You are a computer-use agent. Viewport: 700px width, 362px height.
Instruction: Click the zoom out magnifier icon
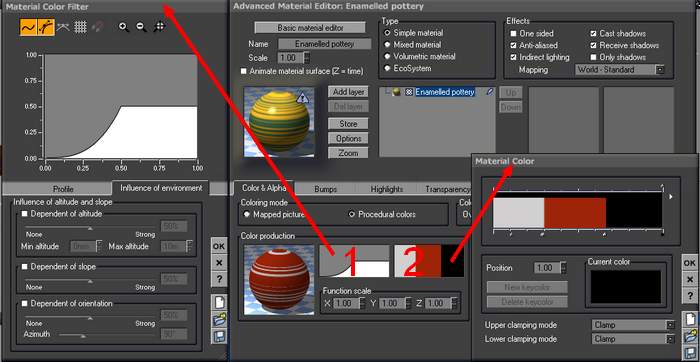[x=142, y=27]
